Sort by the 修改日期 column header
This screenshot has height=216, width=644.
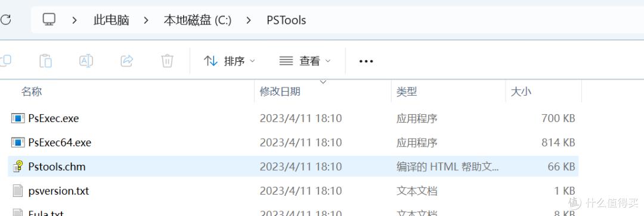(280, 92)
